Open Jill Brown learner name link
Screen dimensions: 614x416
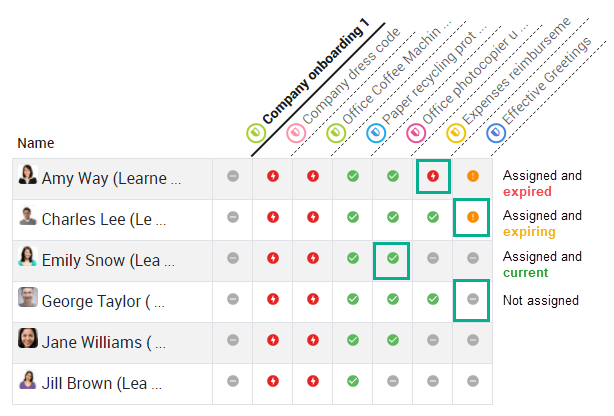tap(102, 383)
